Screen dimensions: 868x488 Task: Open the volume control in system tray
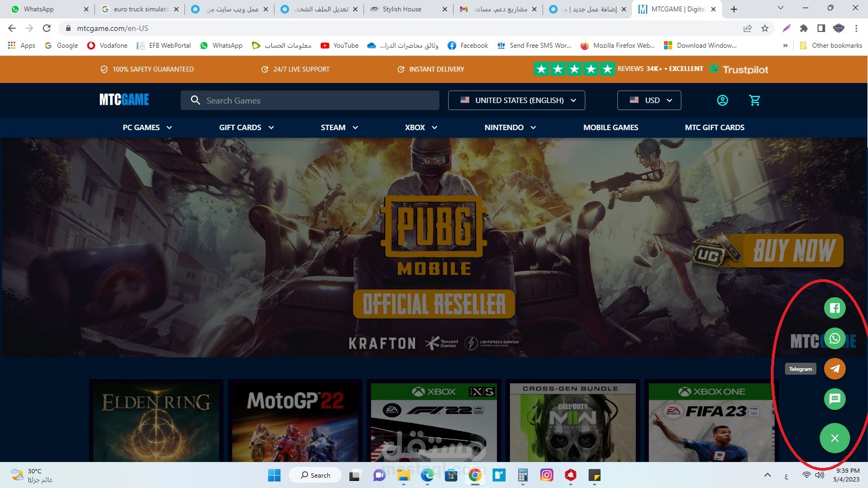click(x=820, y=476)
